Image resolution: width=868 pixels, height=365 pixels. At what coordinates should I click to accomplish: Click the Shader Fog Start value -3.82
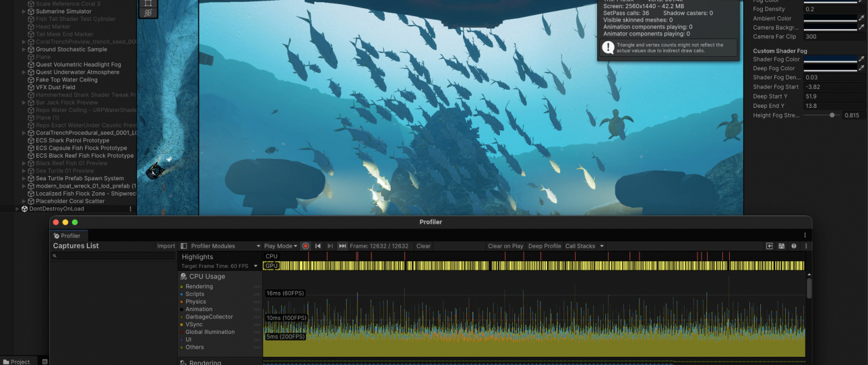pyautogui.click(x=834, y=87)
